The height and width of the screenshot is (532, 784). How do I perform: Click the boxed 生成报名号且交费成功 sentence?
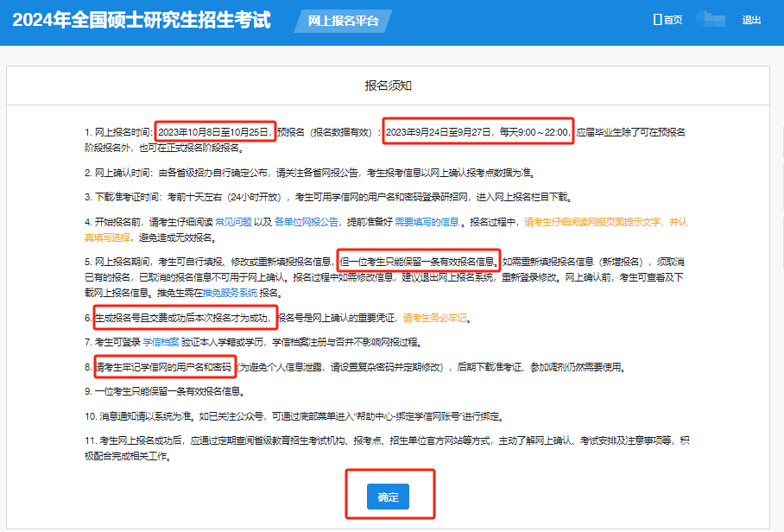(x=184, y=318)
